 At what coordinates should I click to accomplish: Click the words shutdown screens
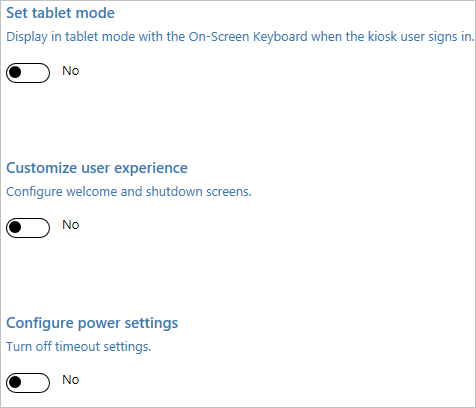coord(199,192)
